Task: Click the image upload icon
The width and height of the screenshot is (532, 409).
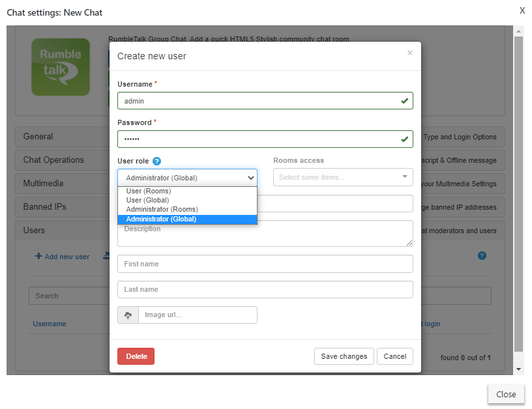Action: [128, 315]
